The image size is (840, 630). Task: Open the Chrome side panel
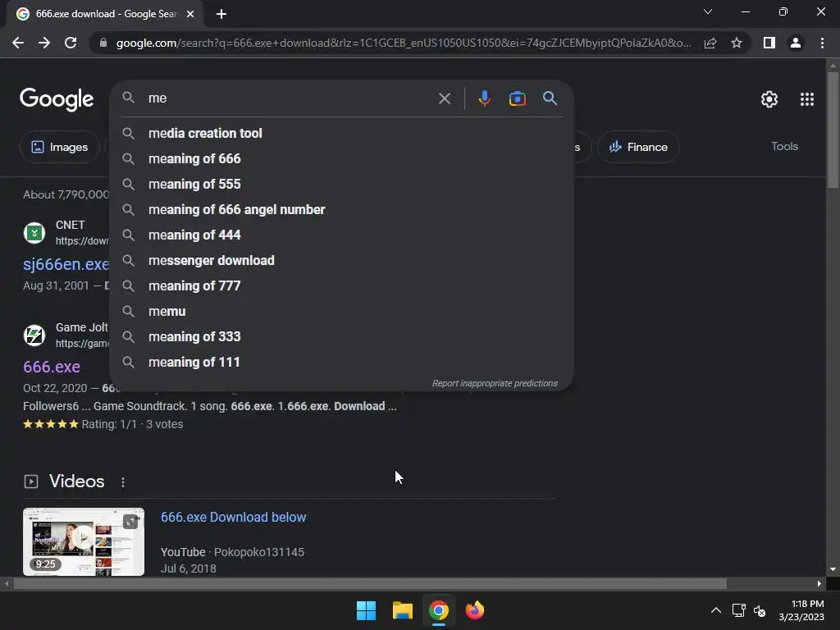click(769, 43)
